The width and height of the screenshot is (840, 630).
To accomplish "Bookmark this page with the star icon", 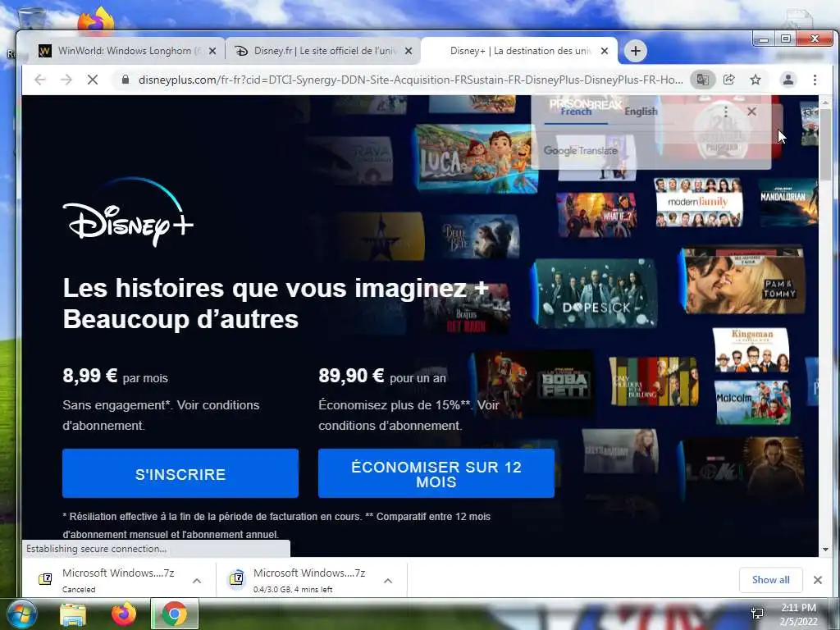I will coord(756,80).
